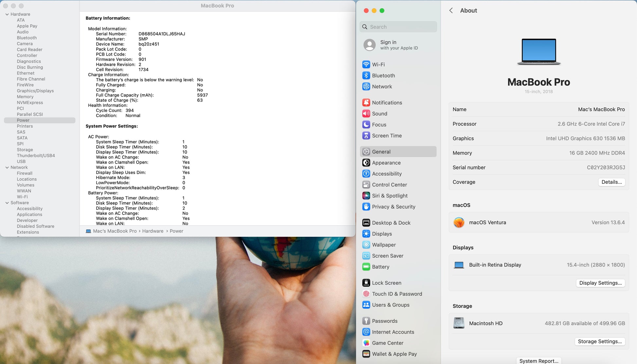
Task: Select Graphics/Displays in the hardware list
Action: click(x=35, y=91)
